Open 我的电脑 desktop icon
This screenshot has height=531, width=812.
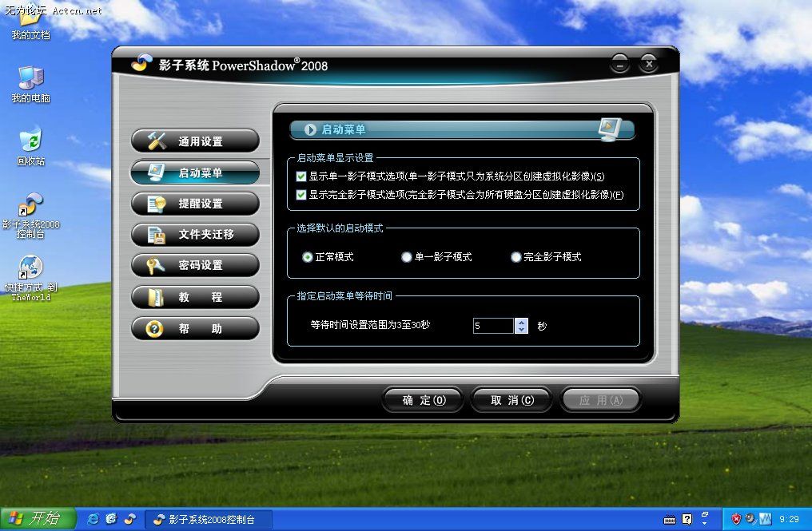[30, 85]
